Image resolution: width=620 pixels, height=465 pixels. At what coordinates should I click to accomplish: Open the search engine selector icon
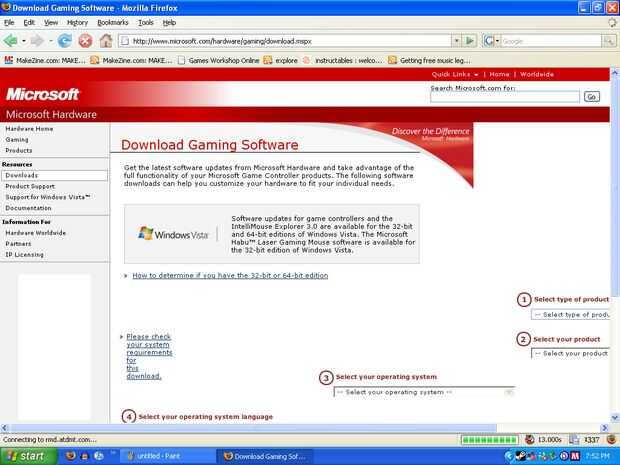489,40
